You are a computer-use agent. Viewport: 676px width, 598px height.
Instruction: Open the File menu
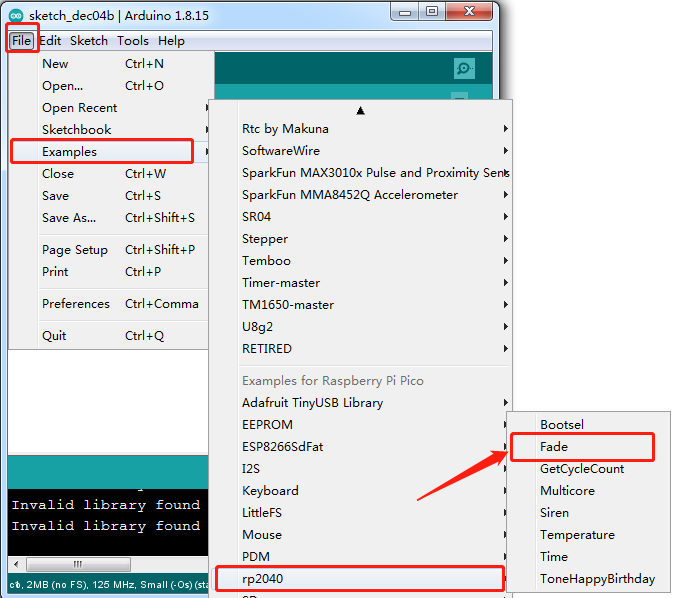(22, 41)
